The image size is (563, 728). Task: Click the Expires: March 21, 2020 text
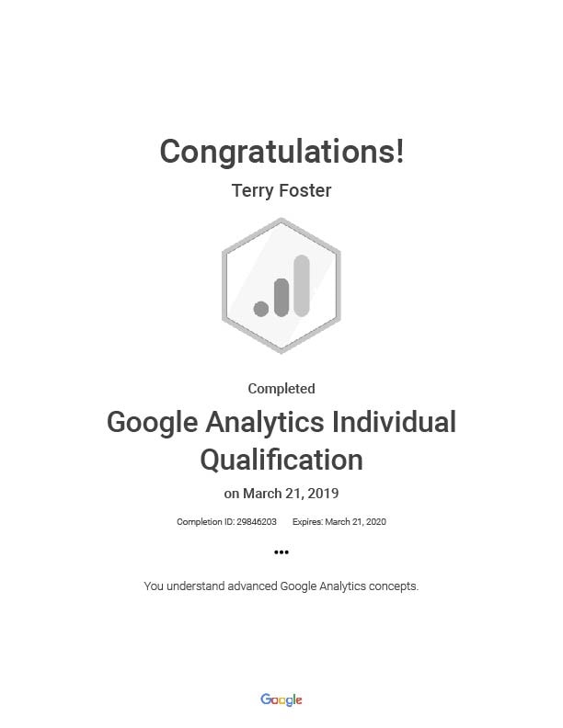tap(339, 522)
